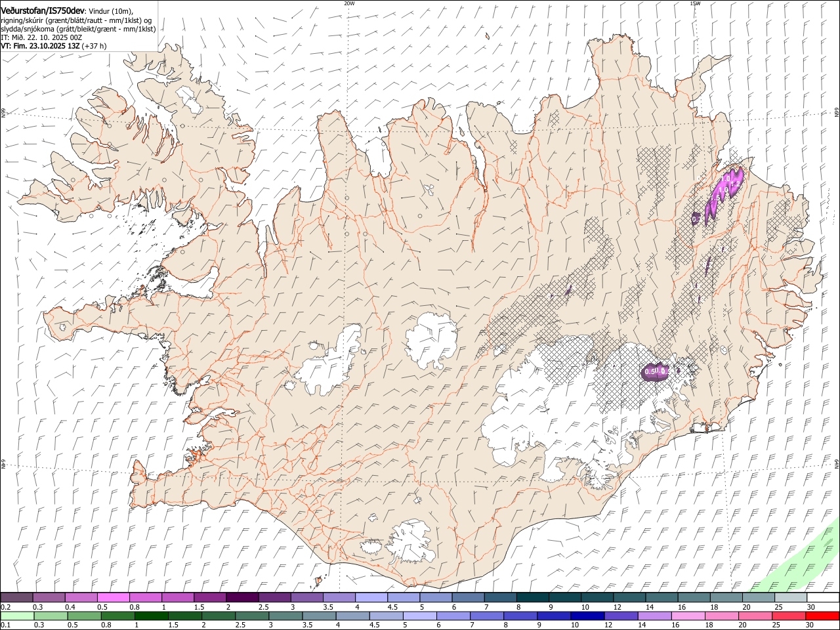Pick the bottom-row legend swatch between 14 and 16

pyautogui.click(x=655, y=616)
